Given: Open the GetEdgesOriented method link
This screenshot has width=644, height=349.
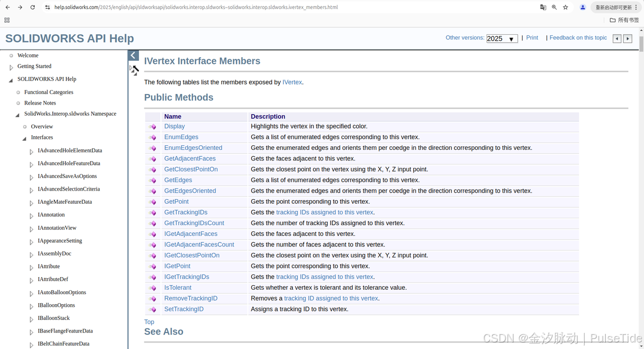Looking at the screenshot, I should pos(190,191).
